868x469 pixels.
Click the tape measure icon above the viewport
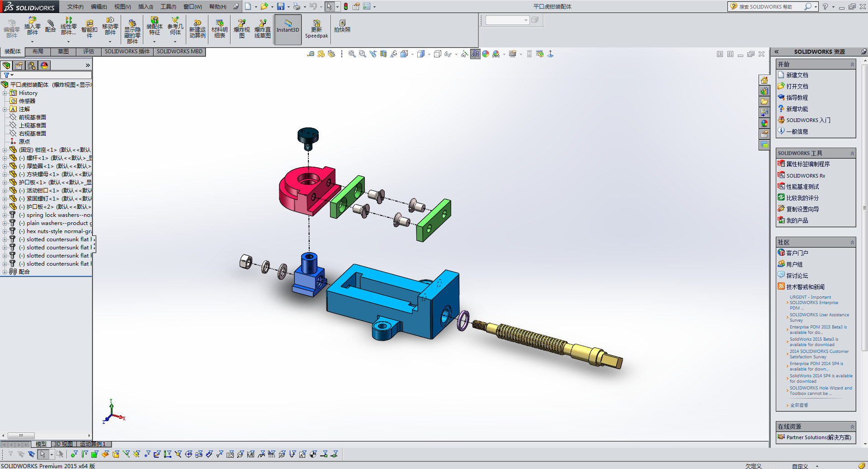point(311,54)
